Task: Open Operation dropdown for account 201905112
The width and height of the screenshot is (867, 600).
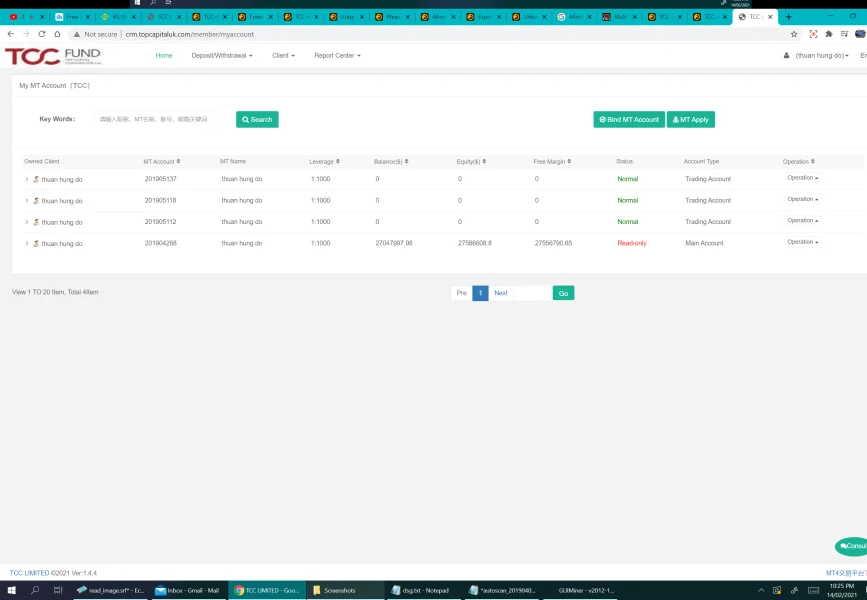Action: tap(802, 221)
